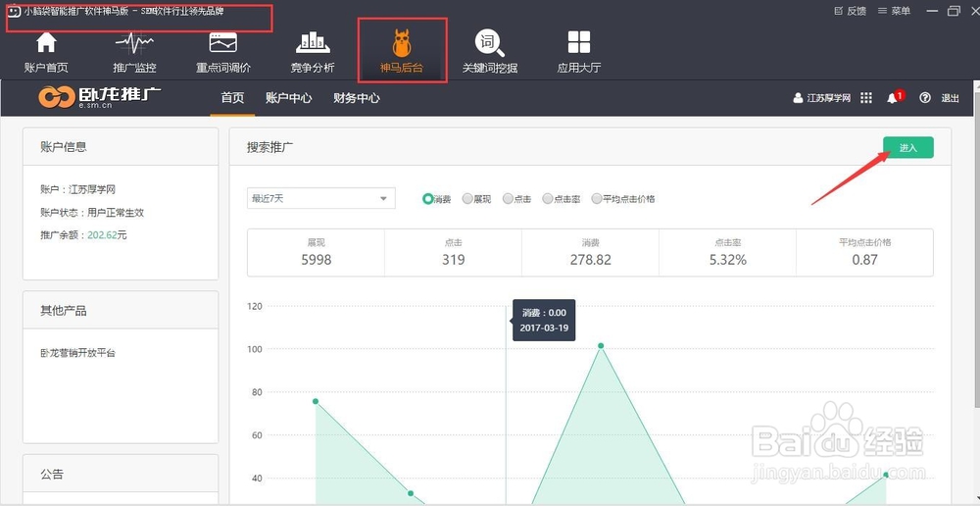Click the 平均点击价格 0.87 stat cell

coord(865,253)
